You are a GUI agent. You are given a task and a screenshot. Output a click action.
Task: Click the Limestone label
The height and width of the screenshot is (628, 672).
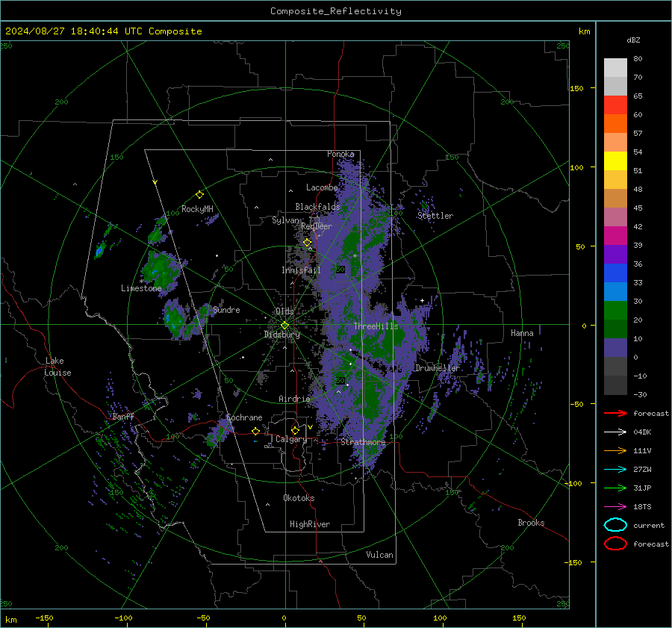(x=141, y=288)
